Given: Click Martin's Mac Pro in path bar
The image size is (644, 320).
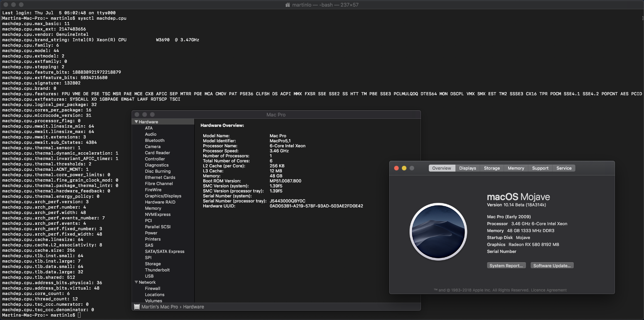Looking at the screenshot, I should point(160,307).
